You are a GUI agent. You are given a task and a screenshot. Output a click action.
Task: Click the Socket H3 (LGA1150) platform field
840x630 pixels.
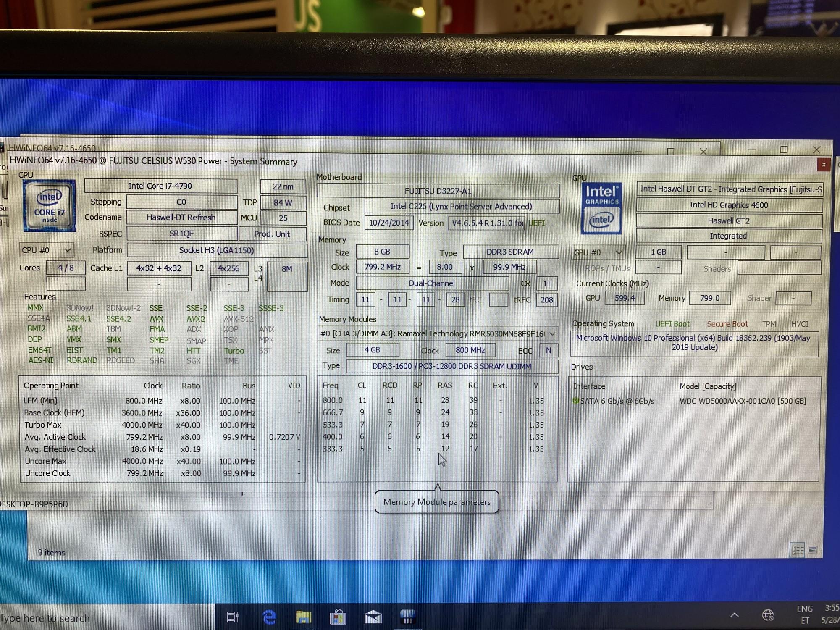coord(217,250)
